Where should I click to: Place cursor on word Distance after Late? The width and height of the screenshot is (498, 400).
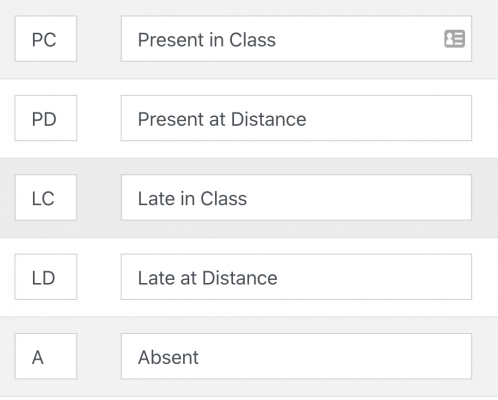tap(240, 278)
